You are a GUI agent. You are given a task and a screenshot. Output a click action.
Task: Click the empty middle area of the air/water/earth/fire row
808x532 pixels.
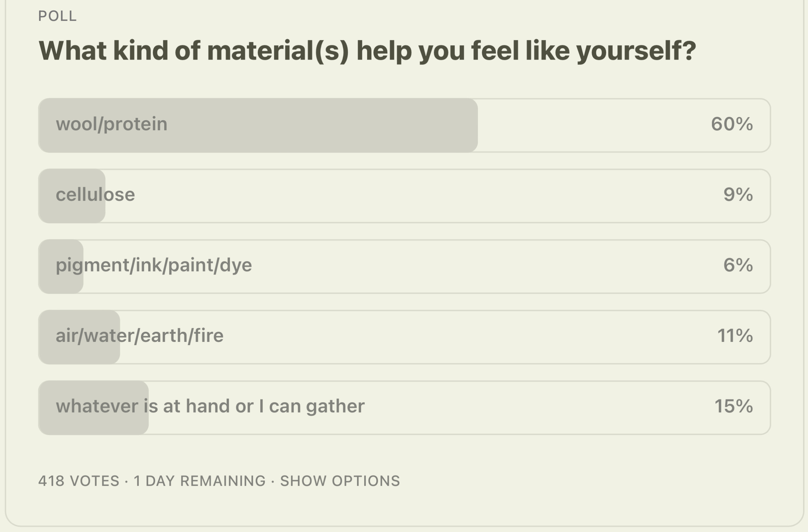[441, 337]
